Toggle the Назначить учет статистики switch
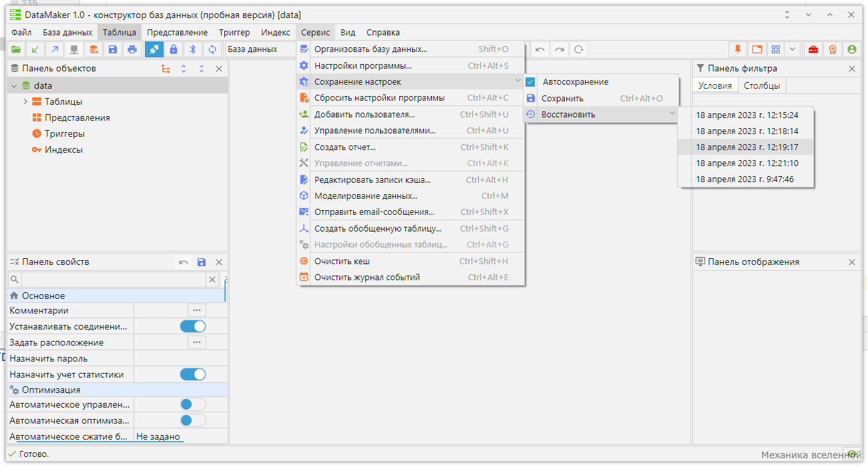Screen dimensions: 868x467 tap(193, 374)
